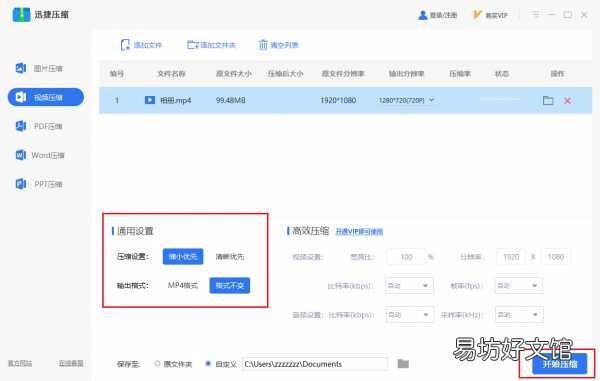Click the Word compression sidebar icon
600x381 pixels.
pyautogui.click(x=21, y=155)
